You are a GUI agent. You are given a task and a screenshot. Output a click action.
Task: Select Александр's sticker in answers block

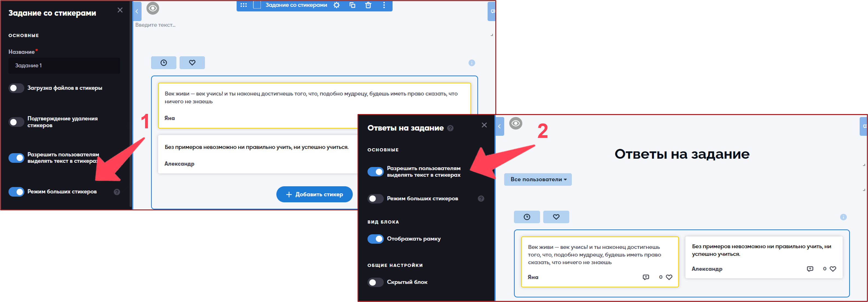tap(764, 257)
